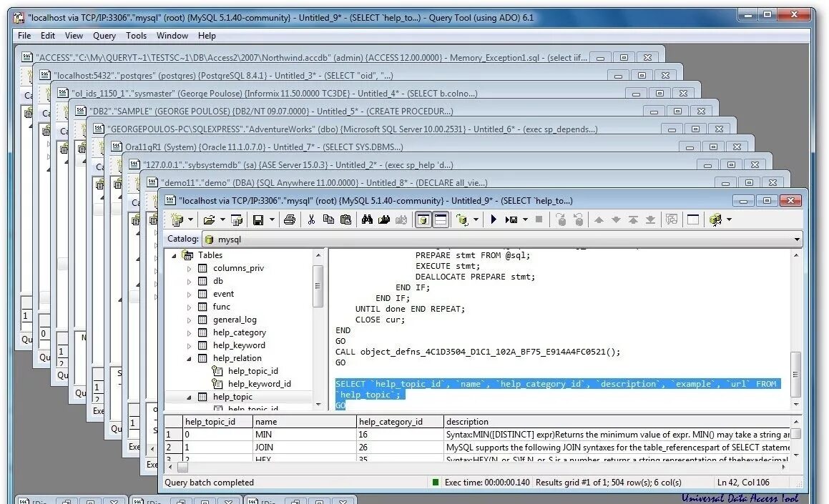Click the Find binoculars icon
The height and width of the screenshot is (504, 829).
coord(367,219)
